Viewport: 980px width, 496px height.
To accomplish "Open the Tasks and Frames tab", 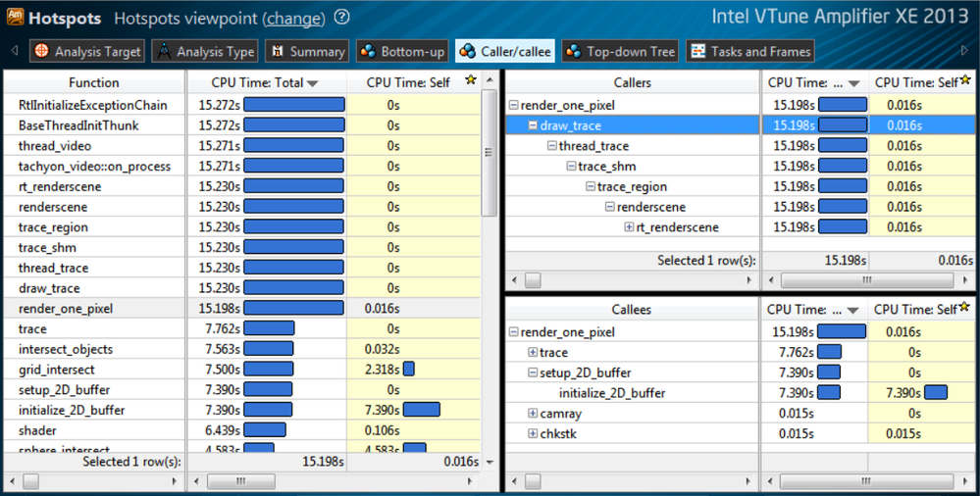I will 749,51.
